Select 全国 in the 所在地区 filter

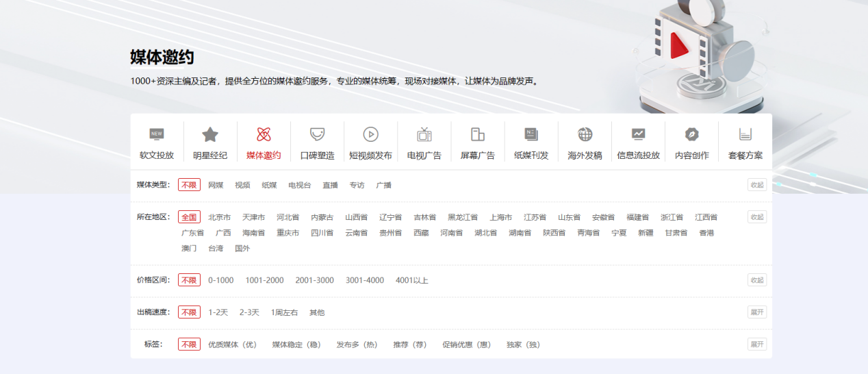pyautogui.click(x=189, y=217)
